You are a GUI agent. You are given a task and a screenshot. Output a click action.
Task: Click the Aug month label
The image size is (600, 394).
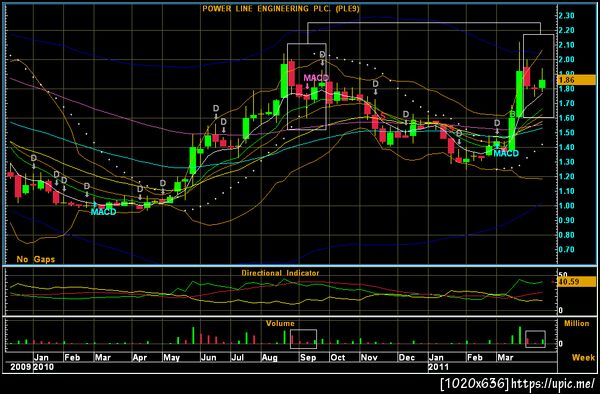click(x=269, y=358)
